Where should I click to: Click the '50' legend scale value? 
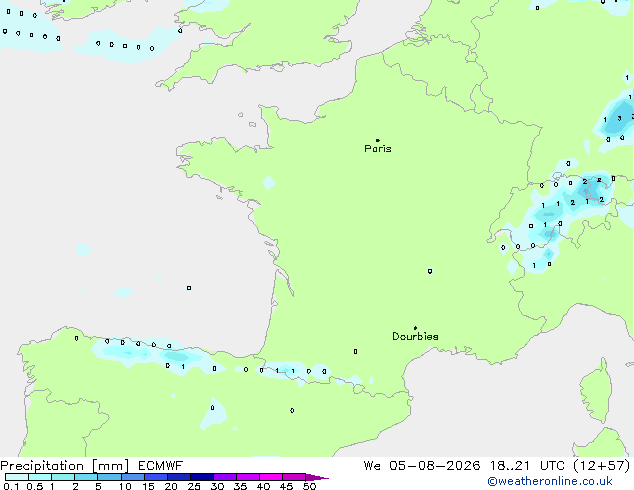[x=309, y=486]
